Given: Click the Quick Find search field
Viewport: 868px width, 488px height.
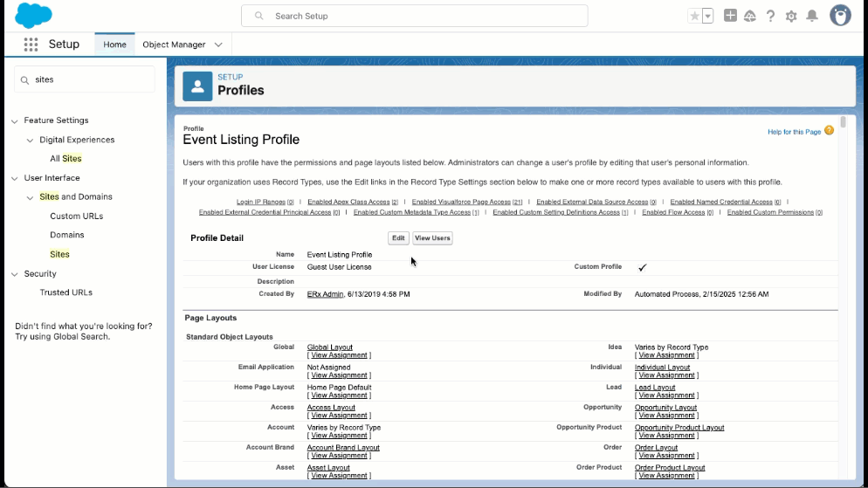Looking at the screenshot, I should [85, 79].
